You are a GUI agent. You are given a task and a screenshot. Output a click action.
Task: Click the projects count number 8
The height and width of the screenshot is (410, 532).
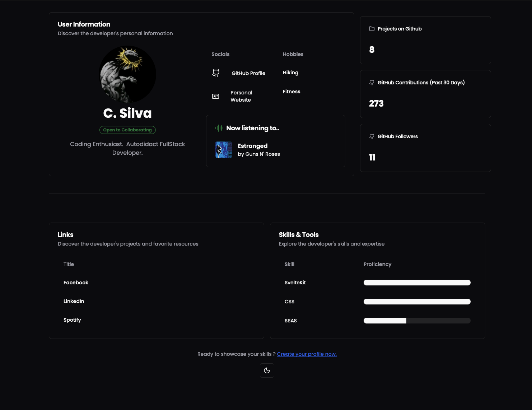coord(372,50)
